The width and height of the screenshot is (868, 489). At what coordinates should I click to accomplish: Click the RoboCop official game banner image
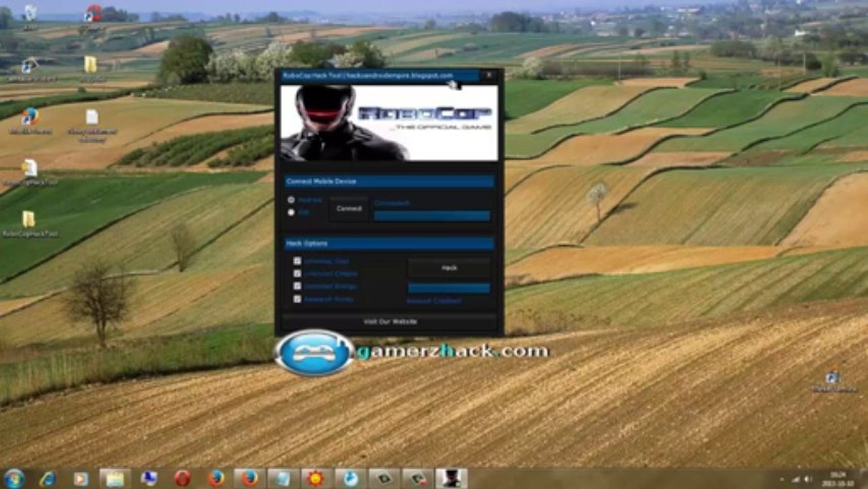click(x=390, y=122)
